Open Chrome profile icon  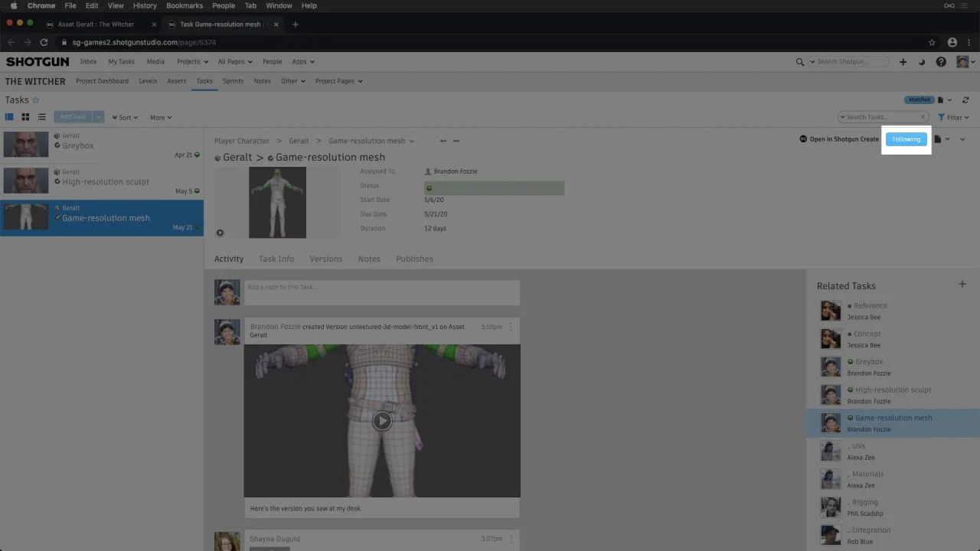(952, 42)
